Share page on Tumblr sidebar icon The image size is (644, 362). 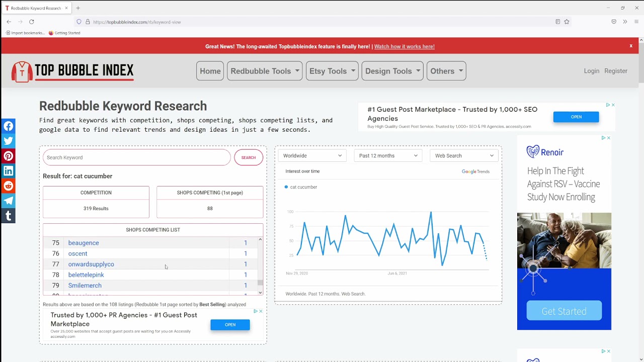(8, 216)
